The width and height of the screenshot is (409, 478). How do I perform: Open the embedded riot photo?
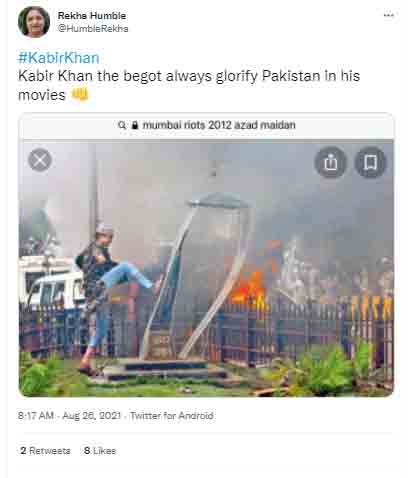pyautogui.click(x=206, y=268)
